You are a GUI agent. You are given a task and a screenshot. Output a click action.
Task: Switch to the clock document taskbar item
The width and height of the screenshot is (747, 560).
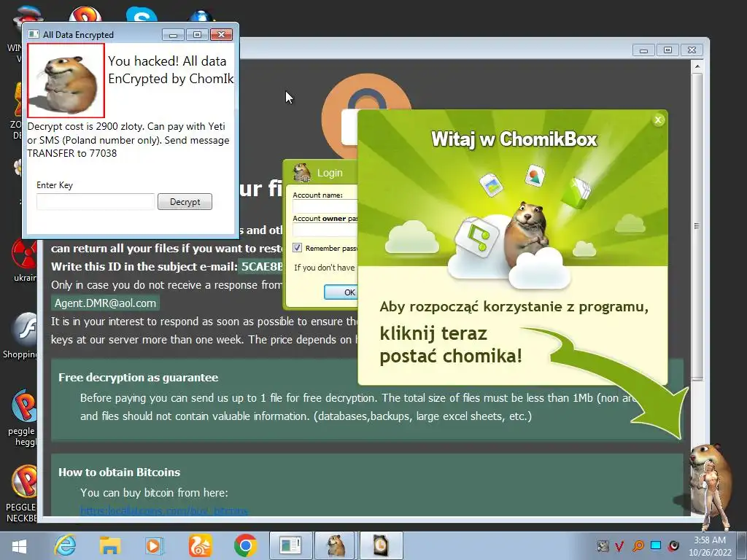(x=381, y=545)
